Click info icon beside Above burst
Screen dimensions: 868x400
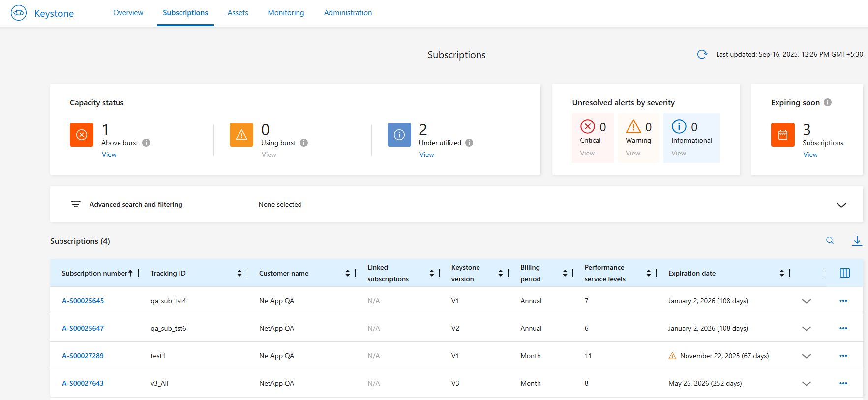tap(146, 143)
